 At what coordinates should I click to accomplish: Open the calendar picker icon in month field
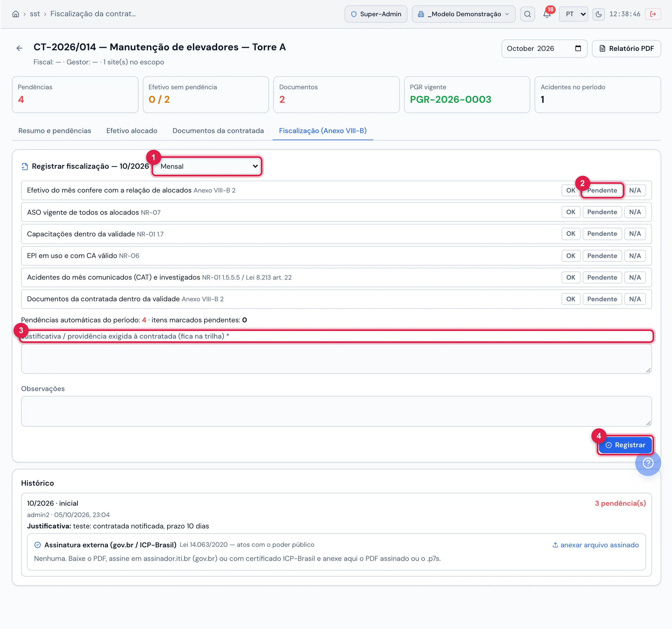(578, 48)
